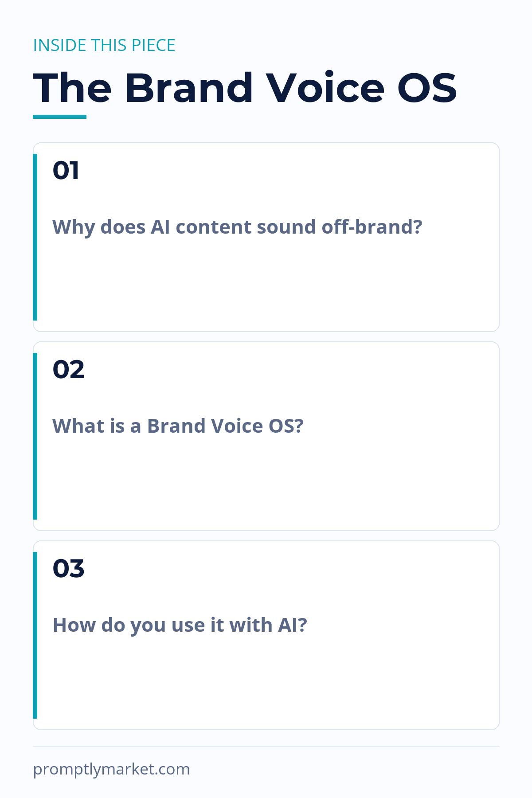Click the footer divider line

266,746
